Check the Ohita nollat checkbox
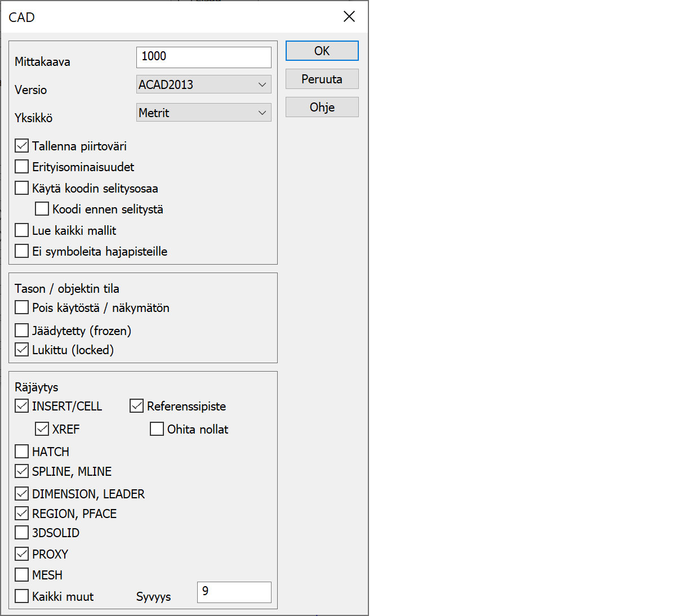676x616 pixels. (157, 429)
